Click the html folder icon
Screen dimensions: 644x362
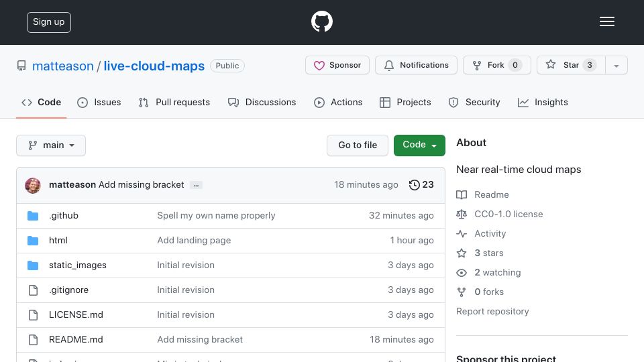[x=33, y=241]
